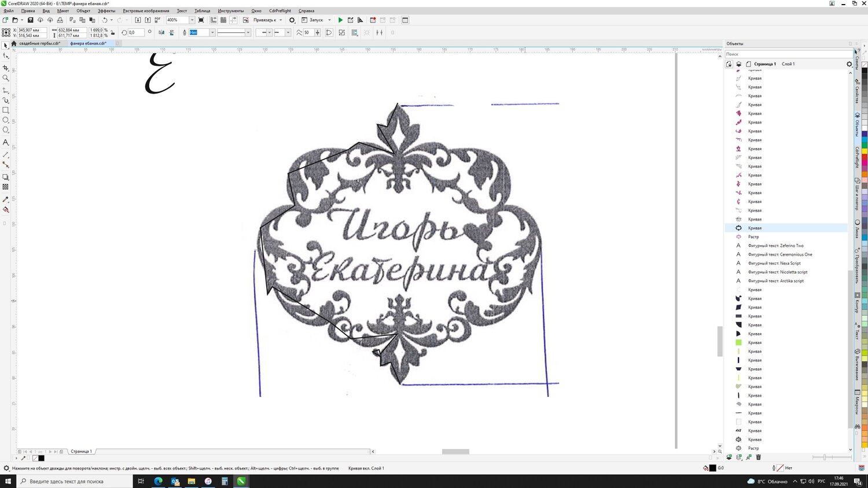Click the red swatch in color palette

[x=865, y=158]
